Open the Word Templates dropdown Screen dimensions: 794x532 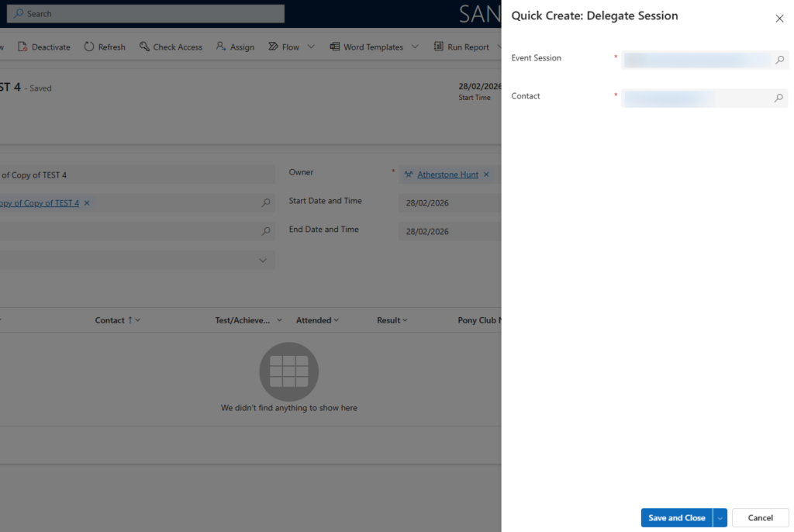(415, 47)
